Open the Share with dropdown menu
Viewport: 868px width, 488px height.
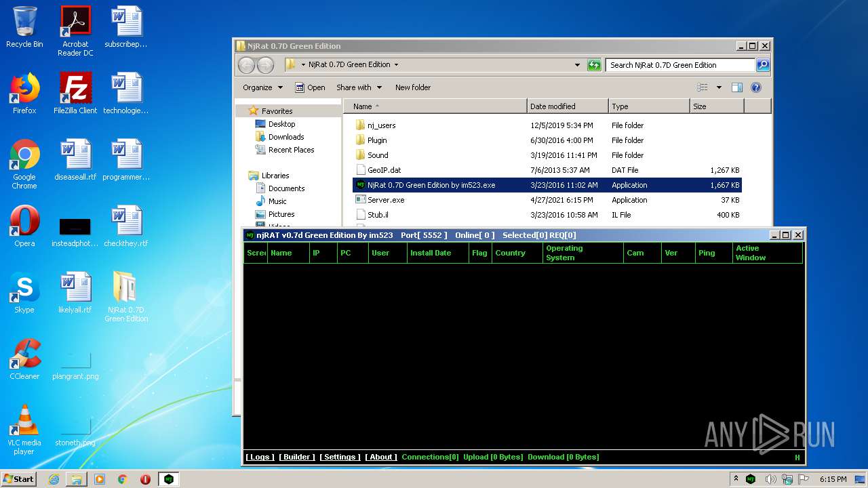[x=359, y=87]
